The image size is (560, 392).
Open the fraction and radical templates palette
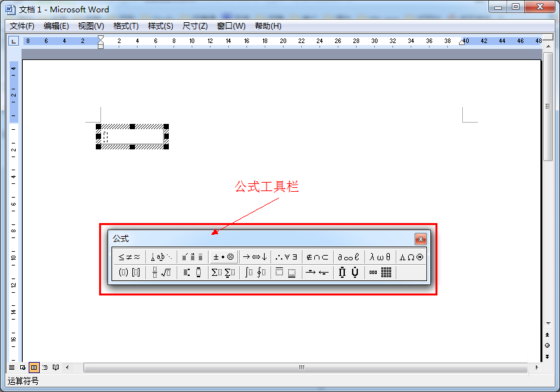[161, 273]
